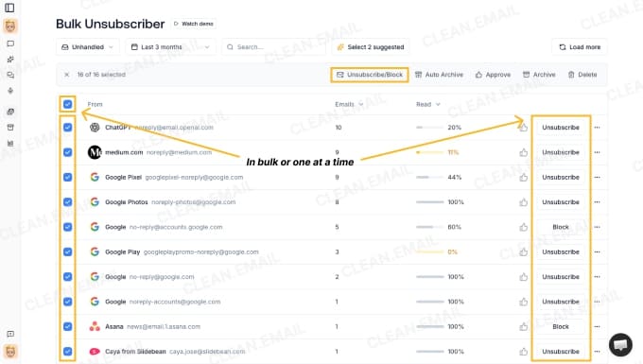Open more options for medium.com row
This screenshot has width=643, height=364.
click(x=597, y=152)
